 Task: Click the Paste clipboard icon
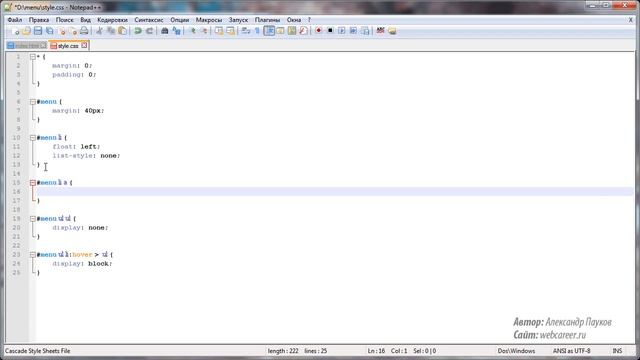122,31
